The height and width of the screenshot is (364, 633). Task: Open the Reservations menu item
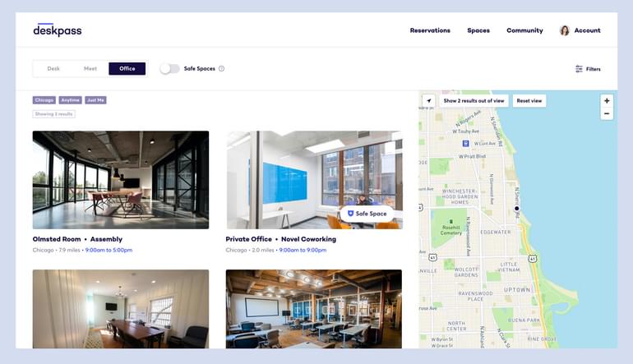pyautogui.click(x=430, y=30)
